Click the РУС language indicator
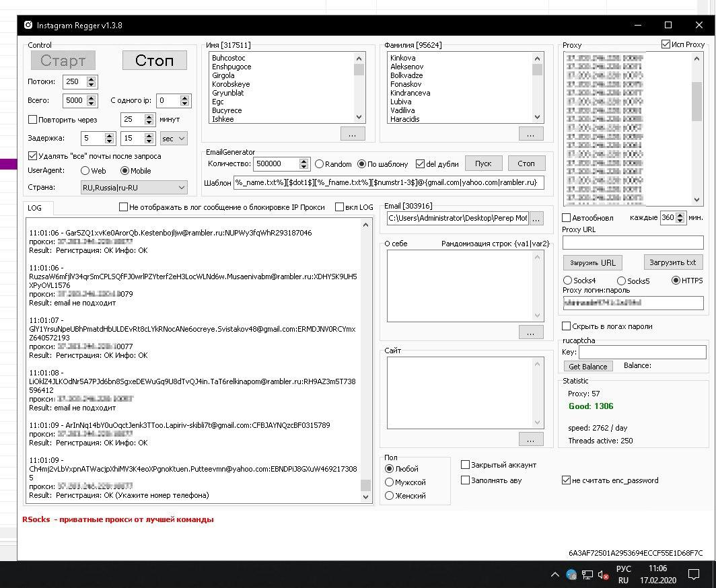The width and height of the screenshot is (716, 588). tap(623, 569)
